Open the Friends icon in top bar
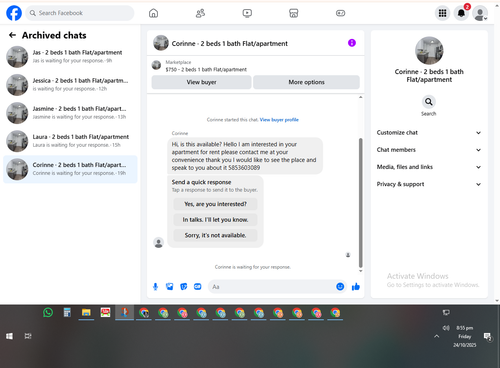The image size is (500, 368). (x=200, y=13)
